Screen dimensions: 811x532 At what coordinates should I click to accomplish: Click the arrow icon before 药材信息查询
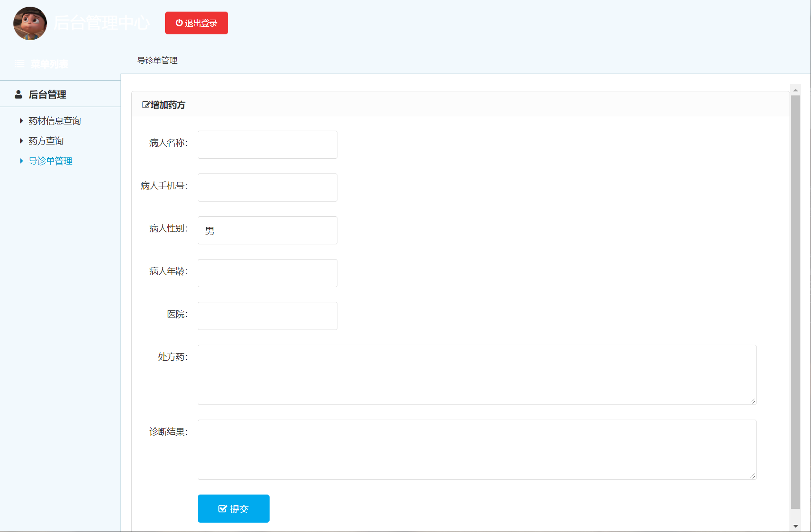[21, 120]
